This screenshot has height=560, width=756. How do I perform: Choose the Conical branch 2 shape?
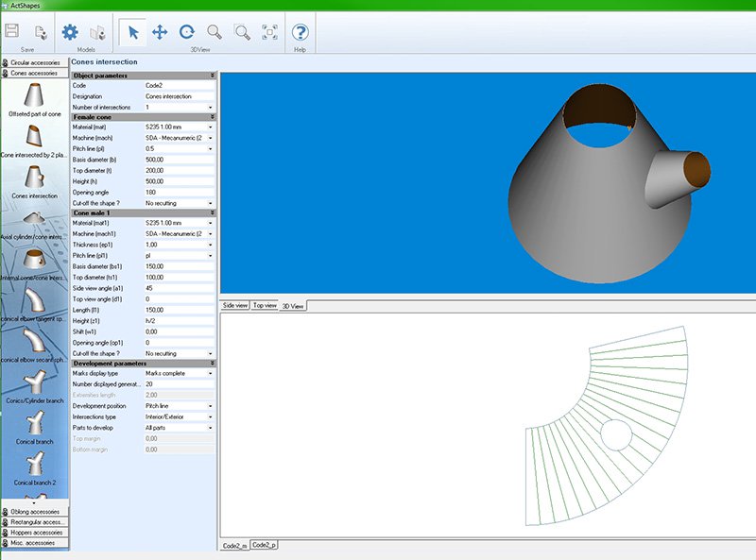(34, 467)
